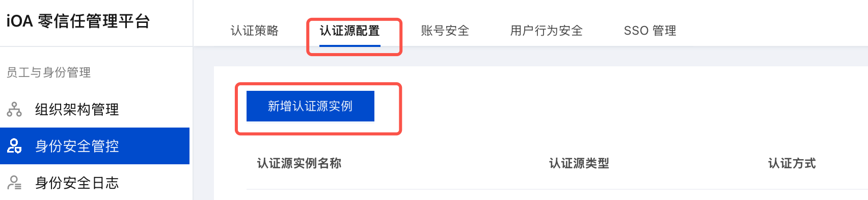868x200 pixels.
Task: Click the 认证源类型 column header
Action: pyautogui.click(x=579, y=163)
